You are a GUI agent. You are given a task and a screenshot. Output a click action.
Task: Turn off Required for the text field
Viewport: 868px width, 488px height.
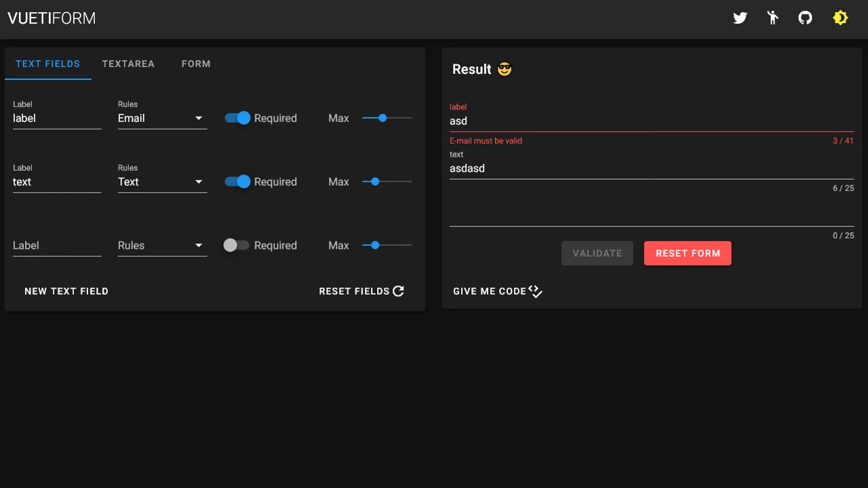click(238, 182)
